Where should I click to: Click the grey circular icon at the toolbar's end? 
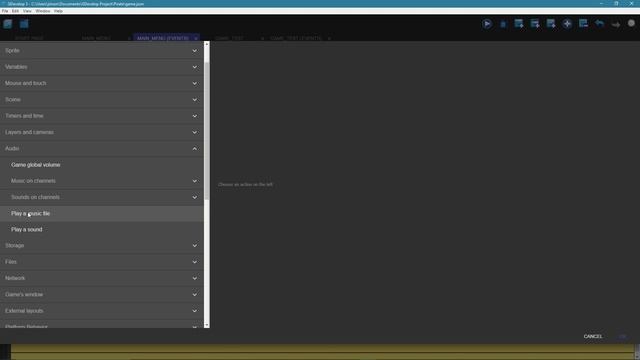click(x=631, y=23)
